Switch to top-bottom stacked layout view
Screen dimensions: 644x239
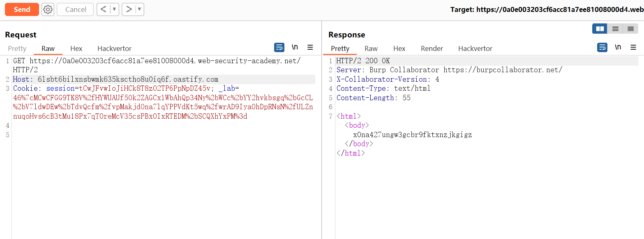615,29
